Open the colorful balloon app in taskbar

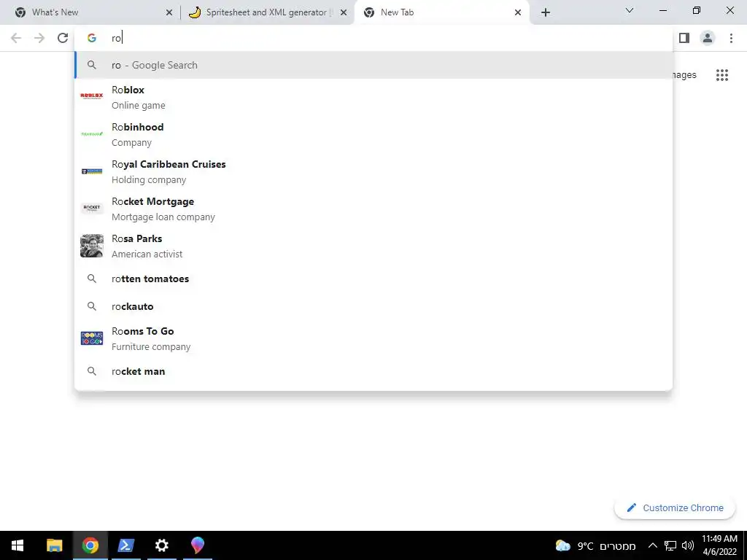pos(197,545)
